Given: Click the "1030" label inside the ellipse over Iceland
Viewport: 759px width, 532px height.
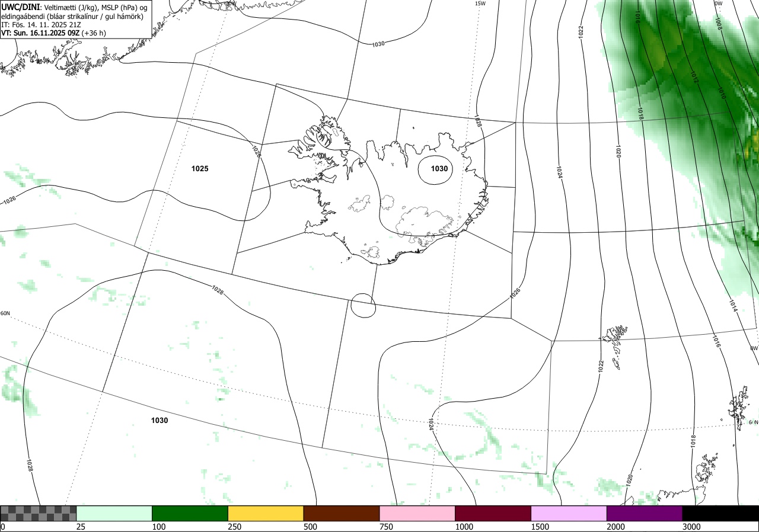Looking at the screenshot, I should [439, 169].
